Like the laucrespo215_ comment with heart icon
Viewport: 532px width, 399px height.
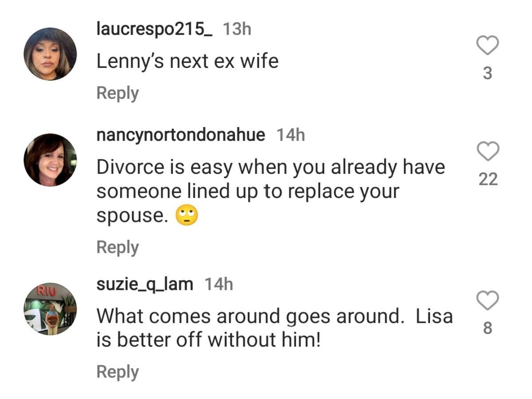click(487, 46)
